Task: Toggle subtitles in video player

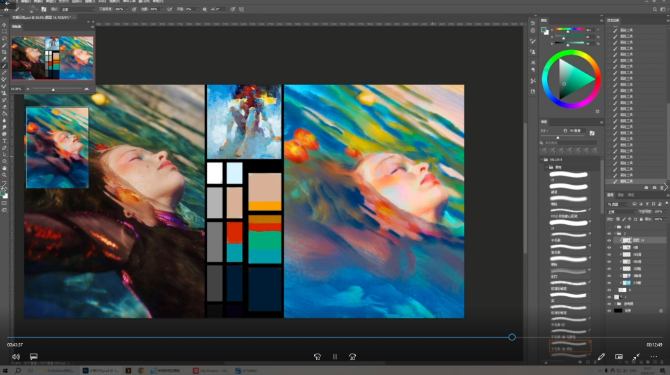Action: 34,357
